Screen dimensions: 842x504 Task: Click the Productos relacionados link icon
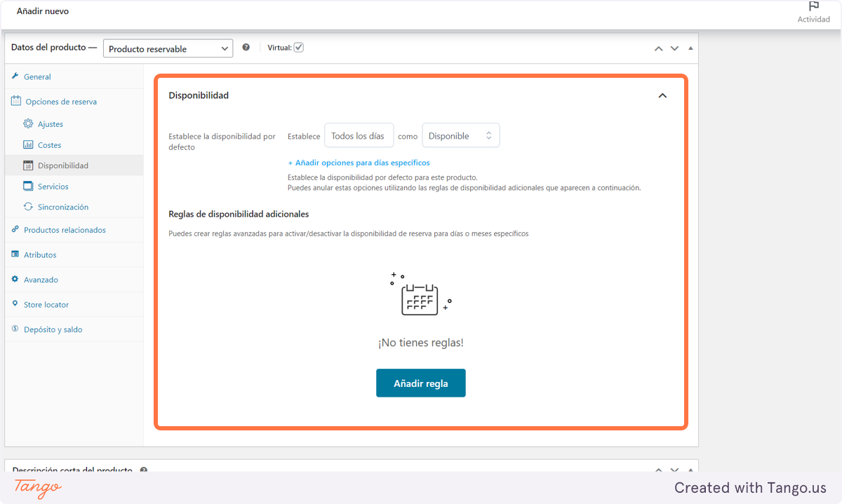15,229
